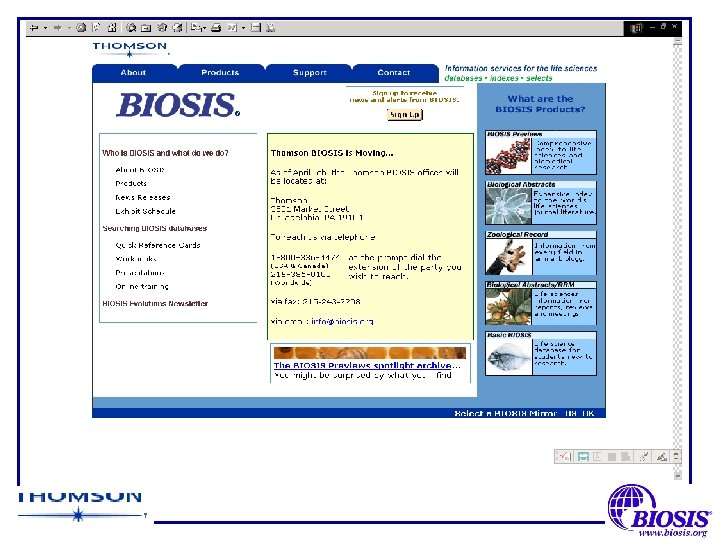Click the teal icon in the floating toolbar
Screen dimensions: 720x540
click(583, 456)
